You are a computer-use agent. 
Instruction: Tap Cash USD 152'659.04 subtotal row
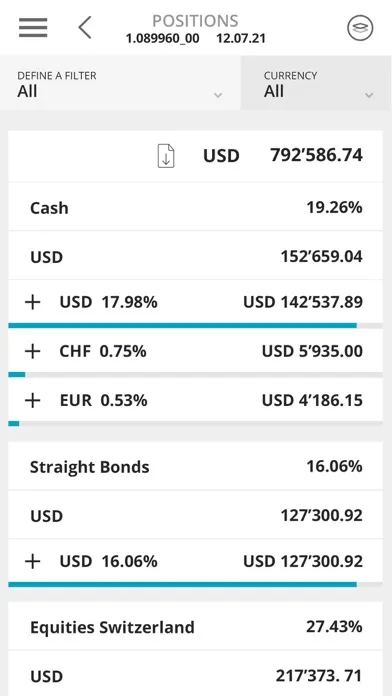coord(195,257)
